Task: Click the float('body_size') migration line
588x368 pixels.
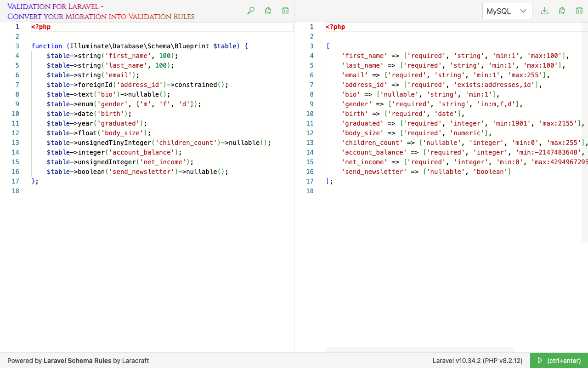Action: tap(99, 133)
